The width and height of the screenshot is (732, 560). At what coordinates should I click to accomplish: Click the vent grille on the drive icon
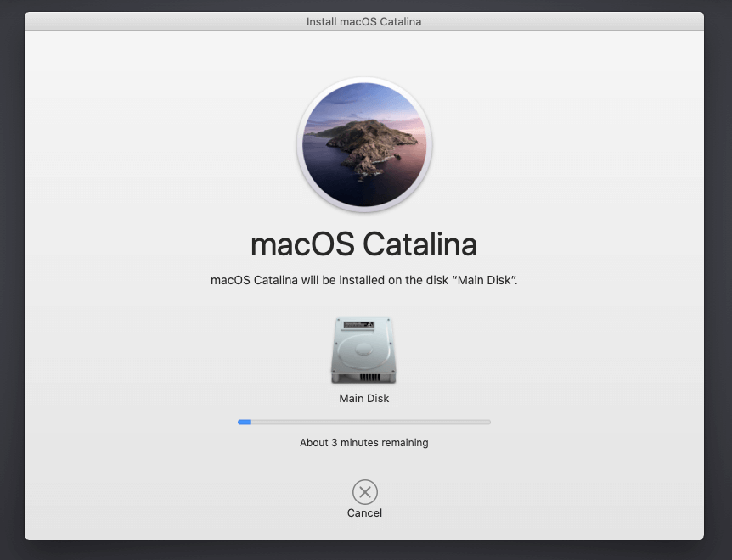[x=369, y=377]
